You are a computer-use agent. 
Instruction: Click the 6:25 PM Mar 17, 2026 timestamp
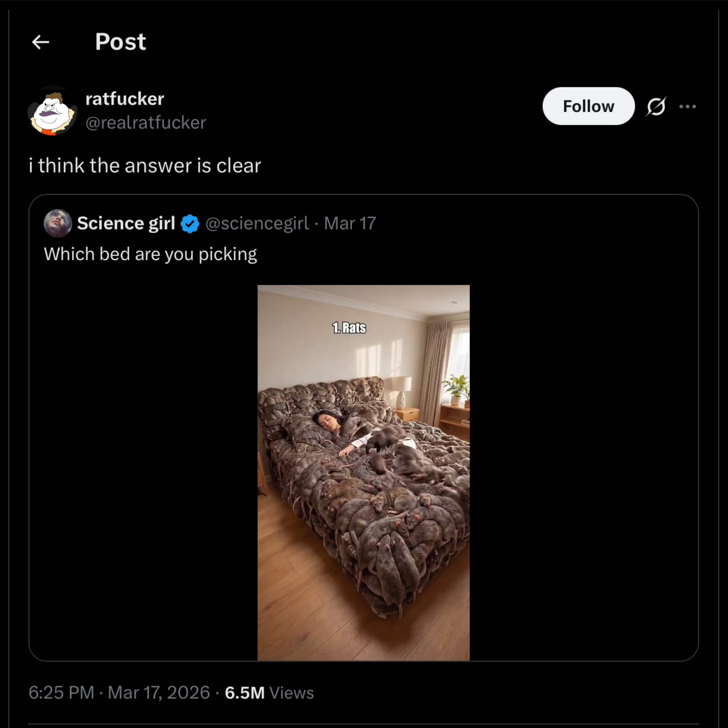(x=119, y=693)
